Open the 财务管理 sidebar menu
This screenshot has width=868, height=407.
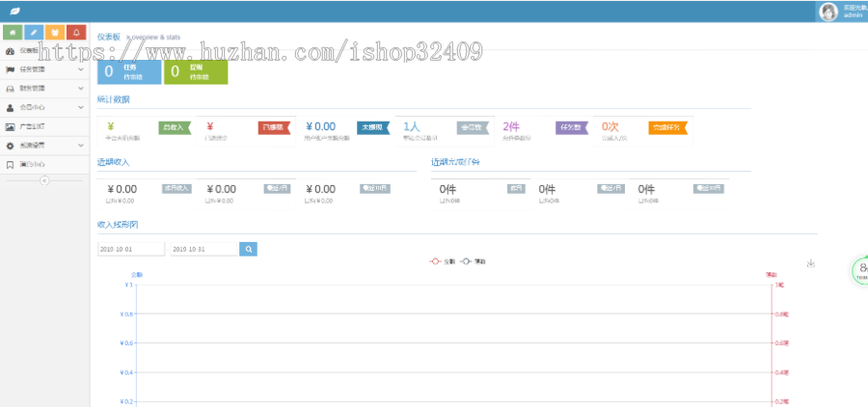tap(44, 89)
